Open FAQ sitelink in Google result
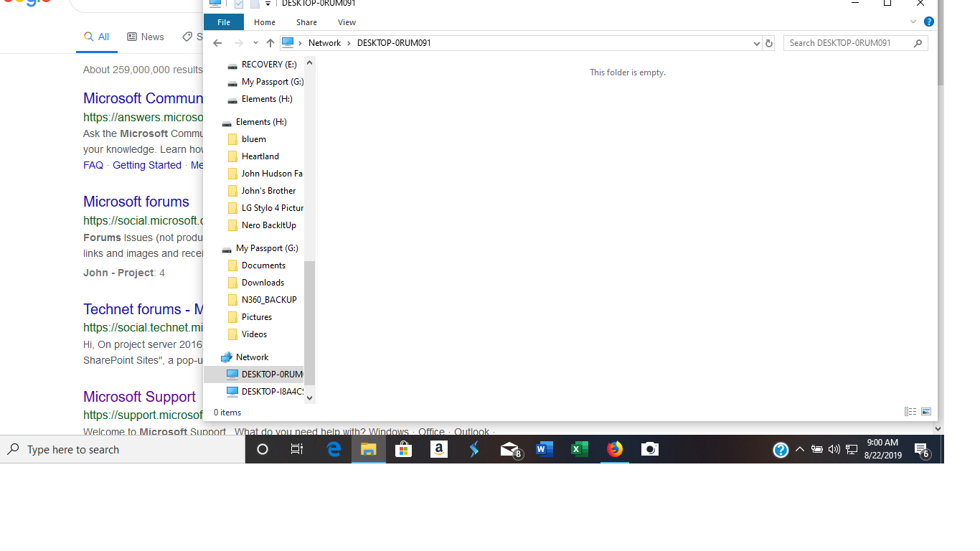The image size is (980, 551). coord(93,165)
